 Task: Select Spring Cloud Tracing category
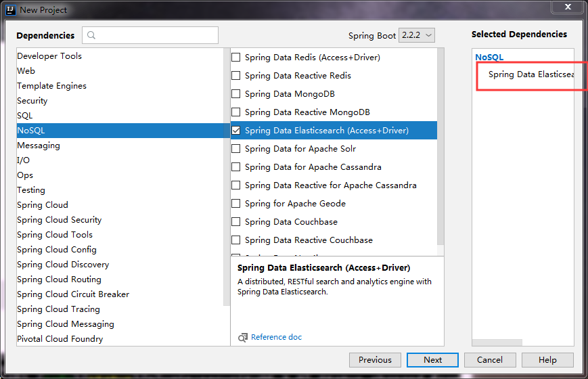(x=120, y=309)
